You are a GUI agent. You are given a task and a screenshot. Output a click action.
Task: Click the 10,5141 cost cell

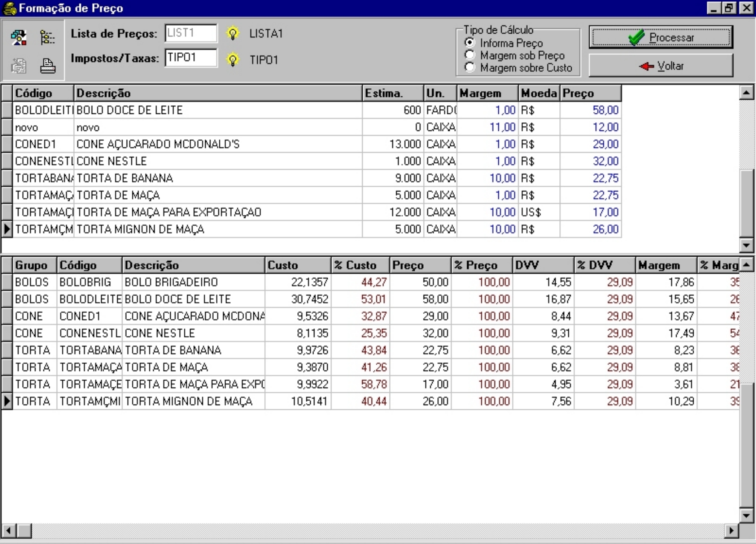pos(298,402)
